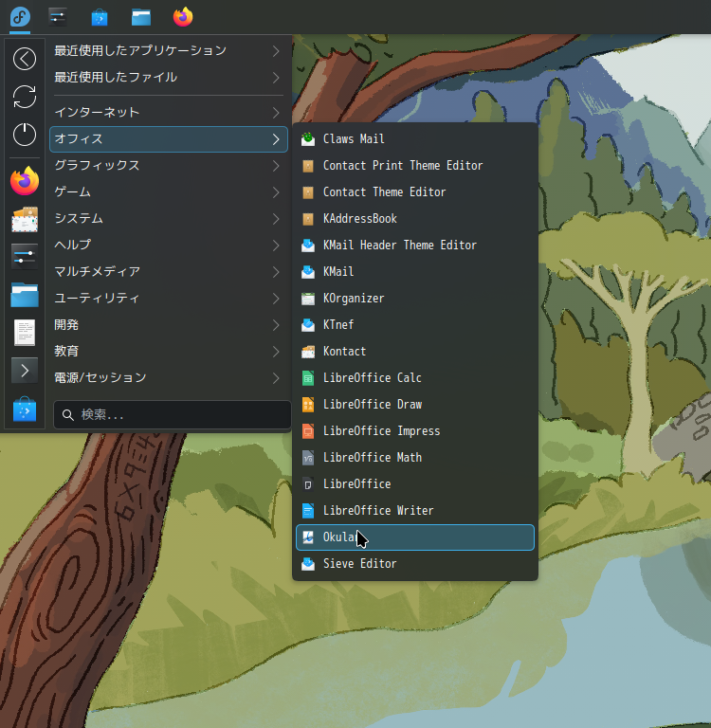Expand the ユーティリティ category

point(168,298)
